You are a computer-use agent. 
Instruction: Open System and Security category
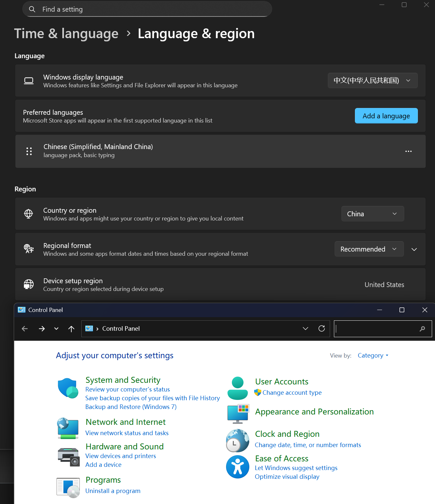(x=123, y=380)
